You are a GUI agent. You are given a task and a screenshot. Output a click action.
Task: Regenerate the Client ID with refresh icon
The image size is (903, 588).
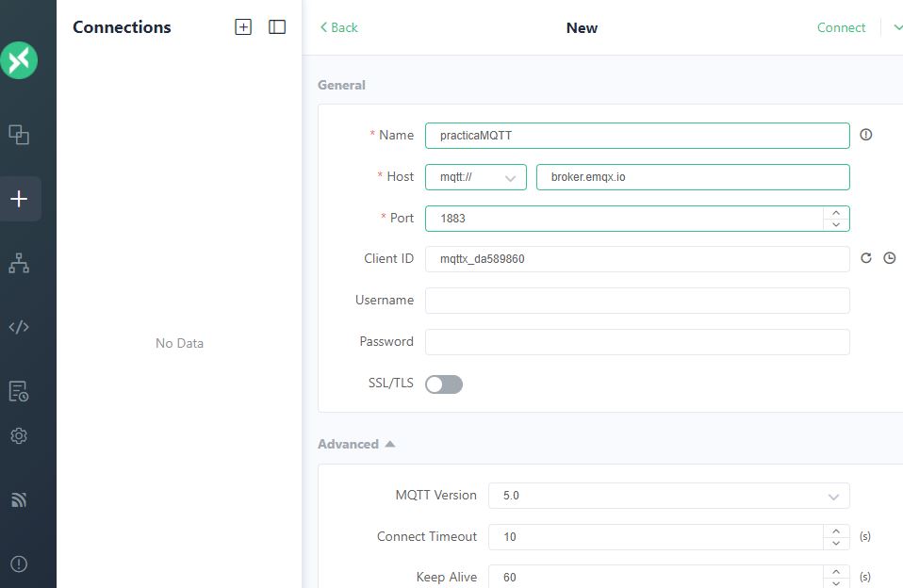coord(865,258)
